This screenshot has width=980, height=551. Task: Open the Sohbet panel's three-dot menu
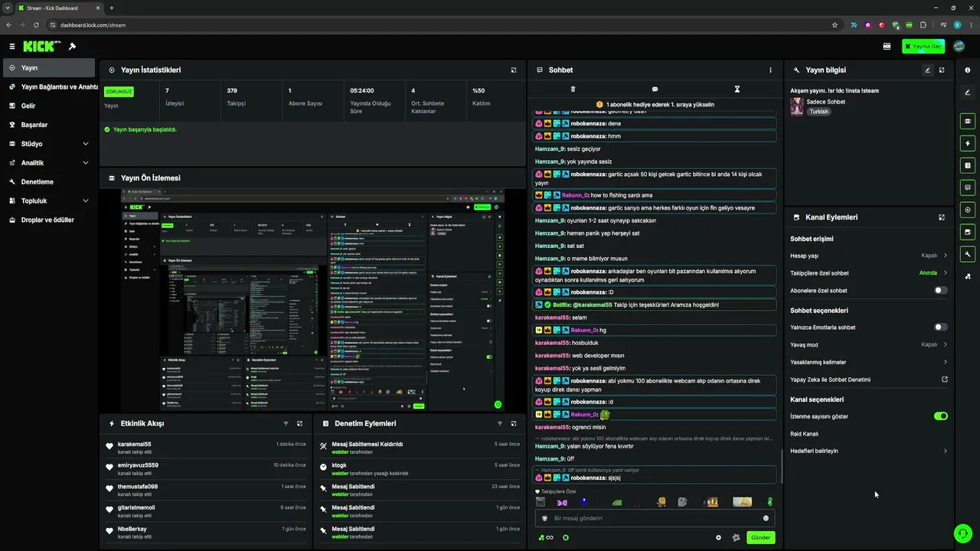[770, 70]
